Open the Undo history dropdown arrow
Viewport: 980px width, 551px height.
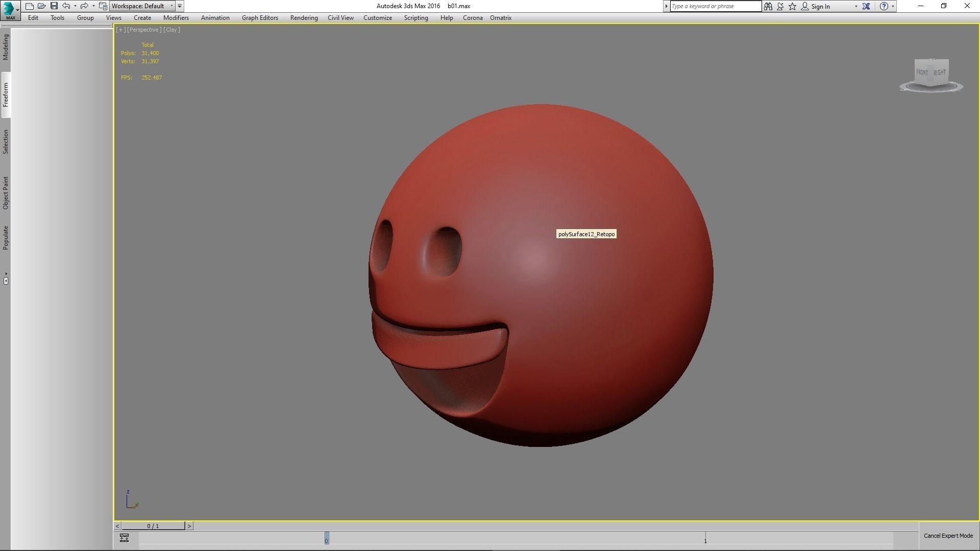(x=75, y=6)
